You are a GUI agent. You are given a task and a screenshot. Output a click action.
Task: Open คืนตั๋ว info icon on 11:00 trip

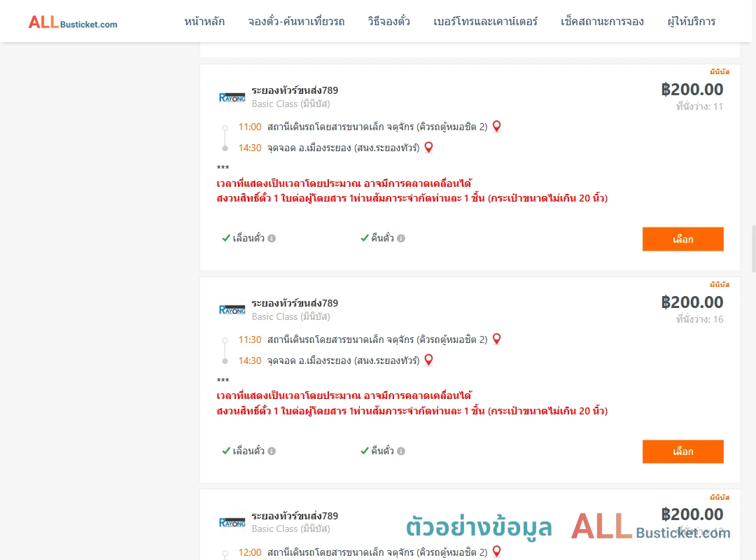pos(401,238)
